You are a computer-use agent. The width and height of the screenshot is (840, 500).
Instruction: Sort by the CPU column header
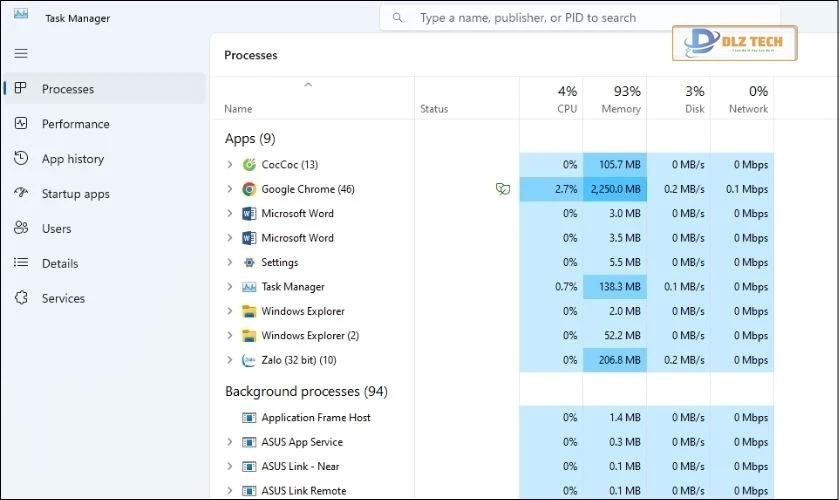(551, 98)
